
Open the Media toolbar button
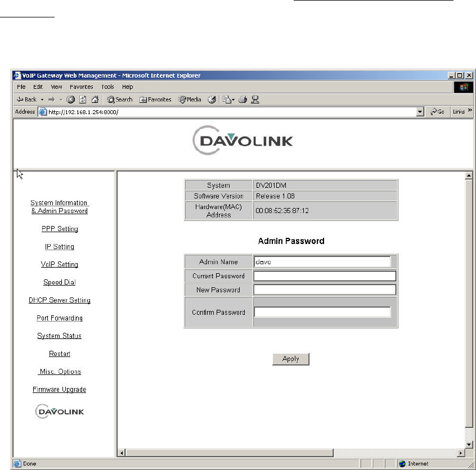point(190,100)
